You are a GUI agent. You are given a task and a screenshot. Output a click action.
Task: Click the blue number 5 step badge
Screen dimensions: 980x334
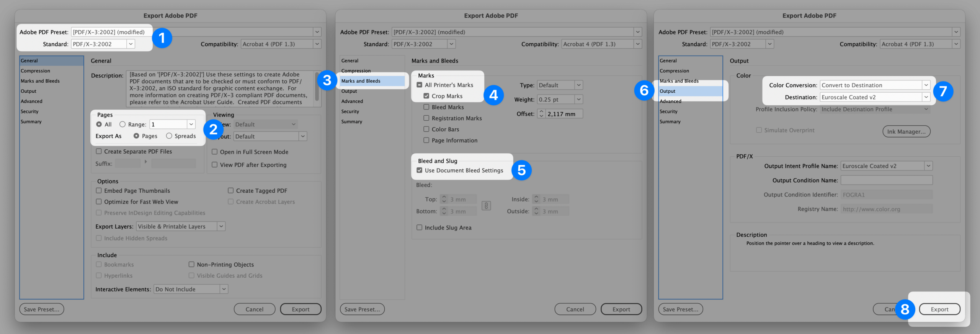(x=521, y=170)
